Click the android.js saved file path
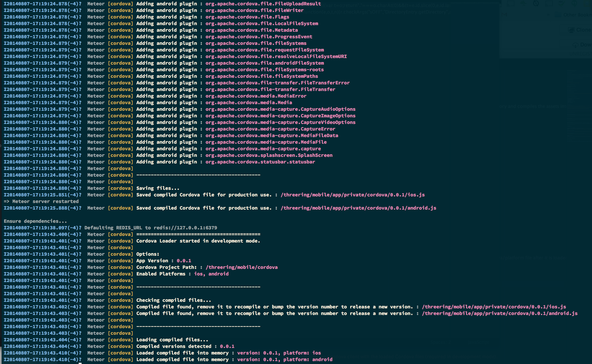592x364 pixels. pos(358,208)
